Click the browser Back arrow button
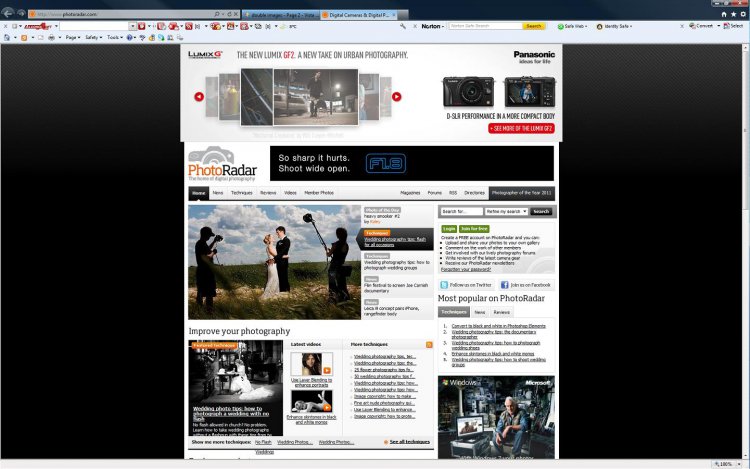Viewport: 750px width, 469px height. coord(8,13)
